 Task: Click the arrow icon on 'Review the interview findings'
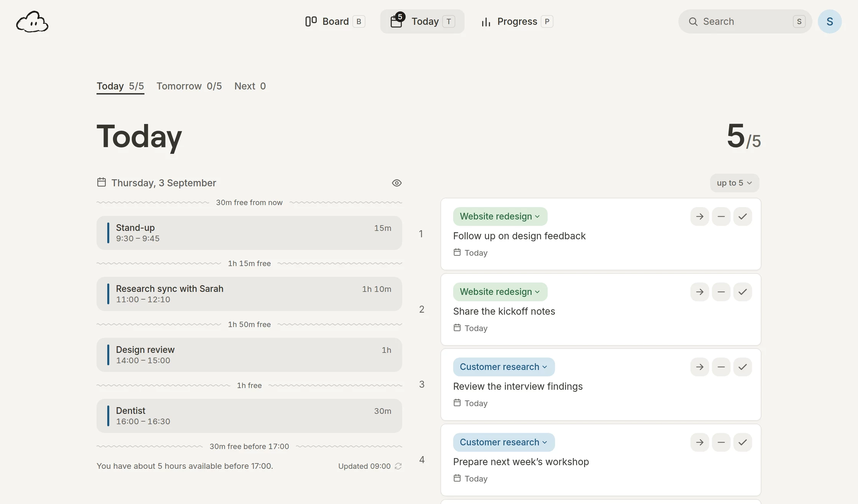click(x=699, y=367)
